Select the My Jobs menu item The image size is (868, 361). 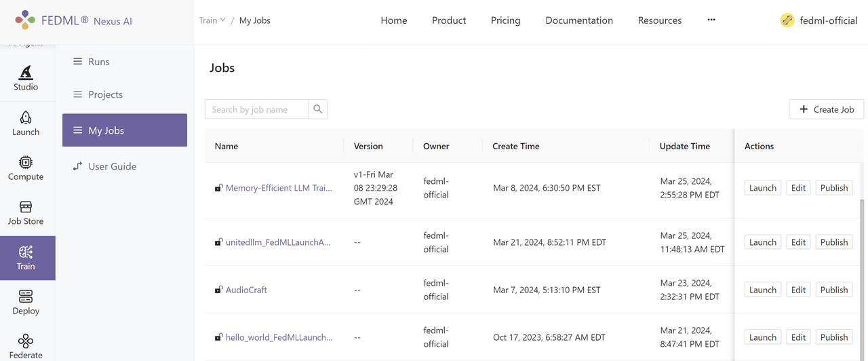pos(125,130)
